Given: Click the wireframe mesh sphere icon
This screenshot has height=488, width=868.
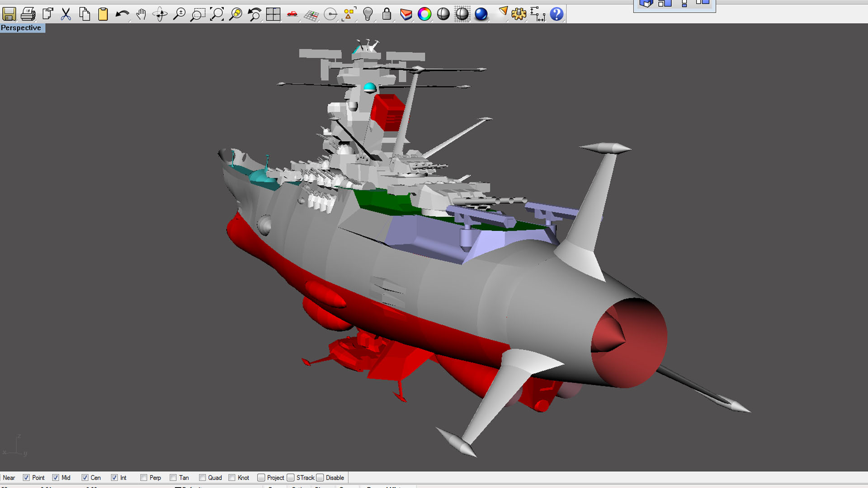Looking at the screenshot, I should coord(462,14).
